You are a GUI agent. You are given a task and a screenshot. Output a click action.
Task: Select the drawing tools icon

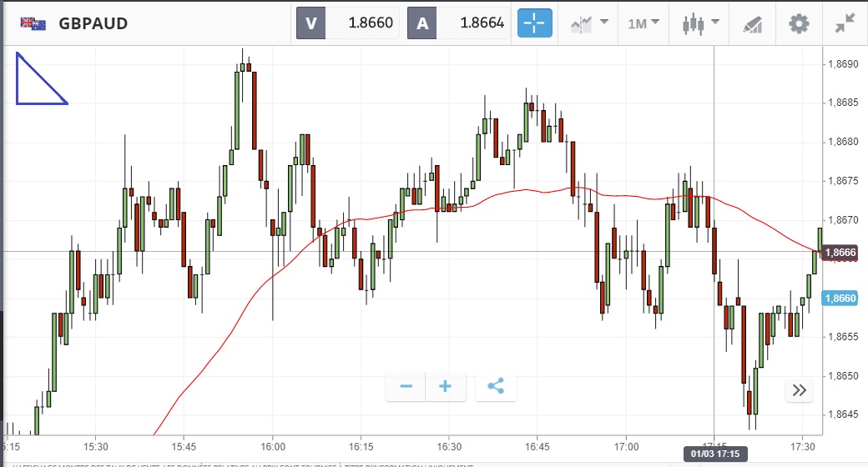[751, 23]
